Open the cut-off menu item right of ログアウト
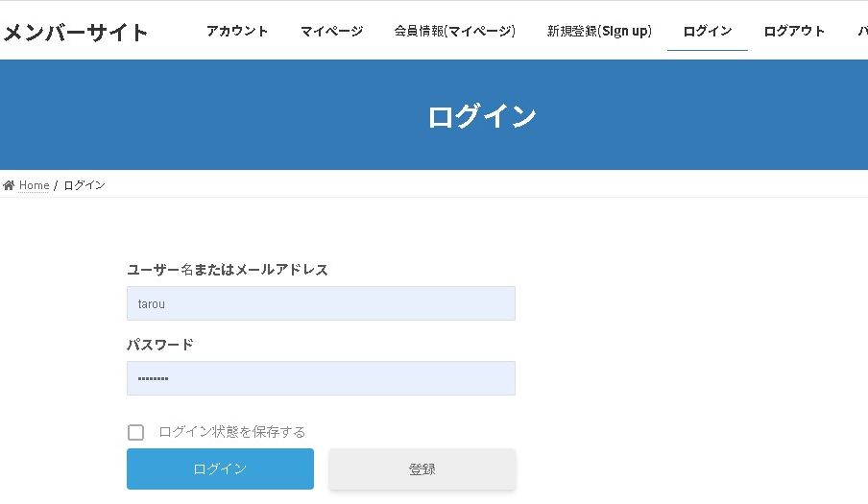 (x=862, y=31)
